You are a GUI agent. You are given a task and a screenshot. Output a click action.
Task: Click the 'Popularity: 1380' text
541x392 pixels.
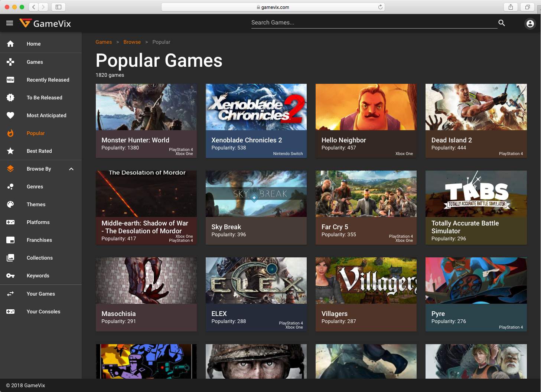[120, 148]
